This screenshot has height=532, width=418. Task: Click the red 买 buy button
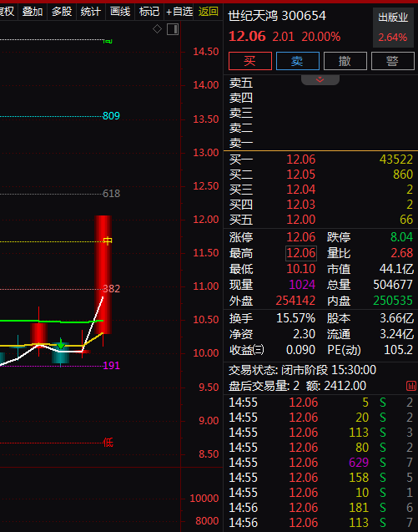250,61
